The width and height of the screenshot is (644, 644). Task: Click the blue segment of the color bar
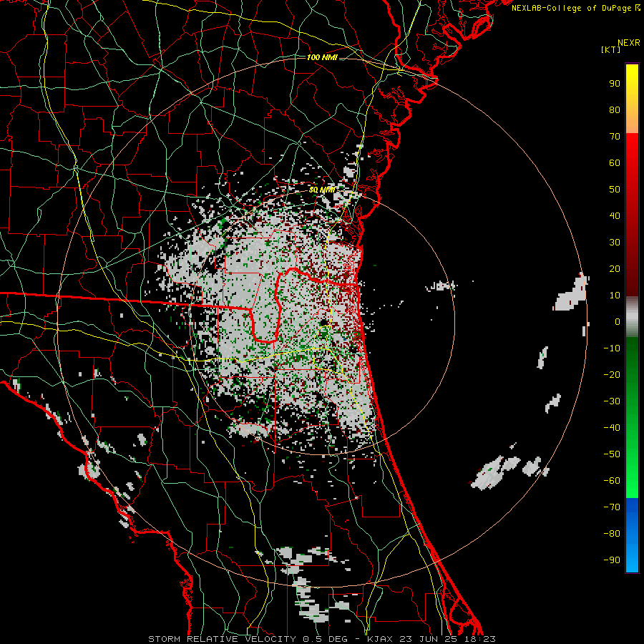(632, 535)
